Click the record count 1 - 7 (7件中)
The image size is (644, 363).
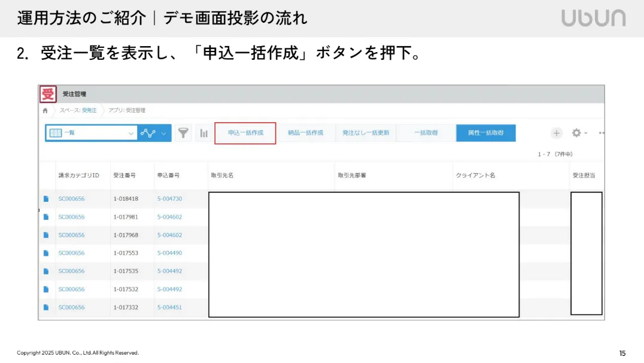[x=555, y=154]
